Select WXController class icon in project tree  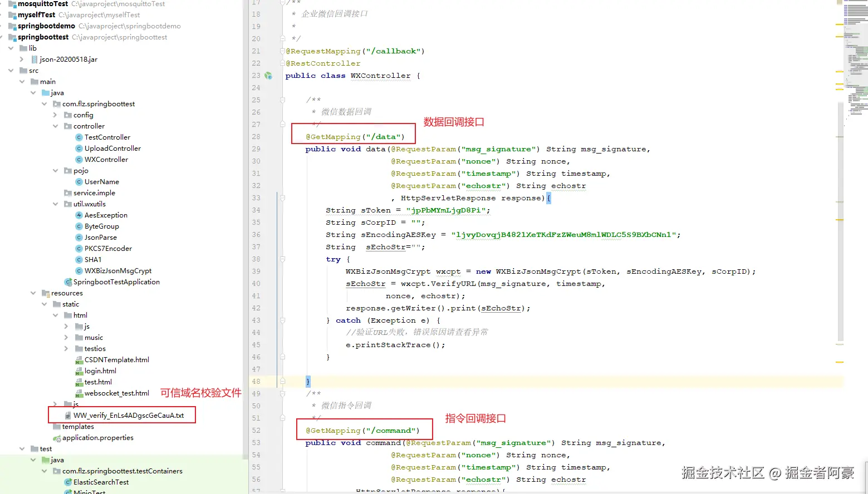click(79, 160)
